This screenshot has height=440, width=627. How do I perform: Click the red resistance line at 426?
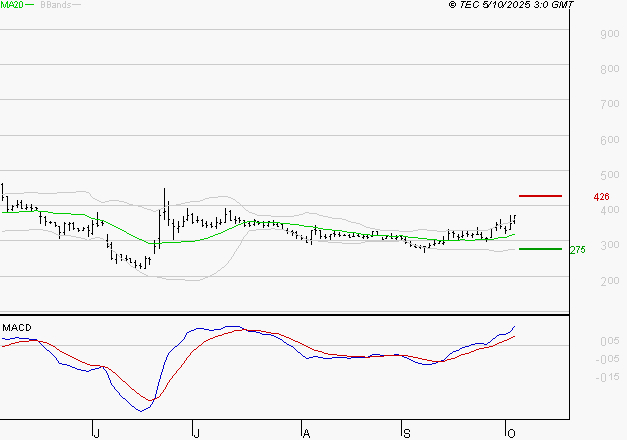[x=540, y=196]
